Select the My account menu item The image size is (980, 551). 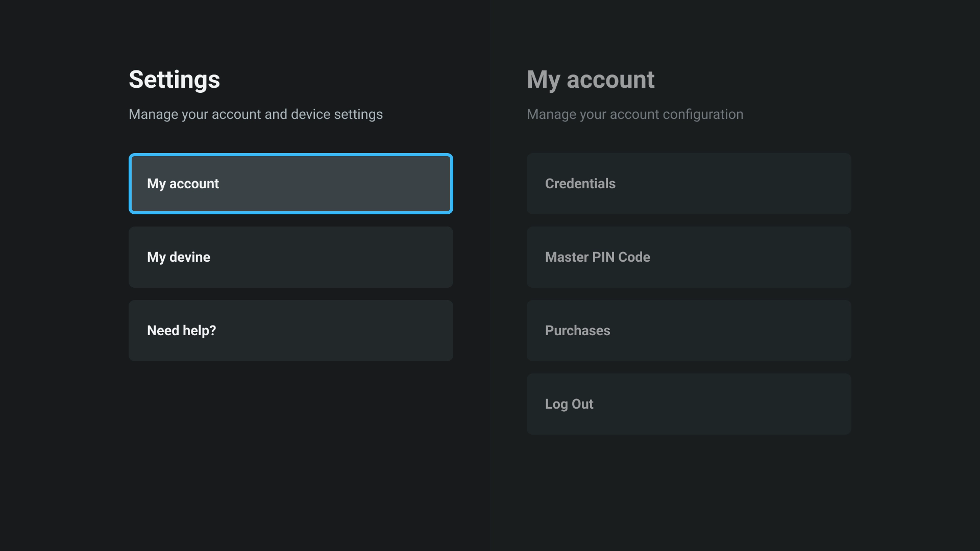tap(290, 184)
